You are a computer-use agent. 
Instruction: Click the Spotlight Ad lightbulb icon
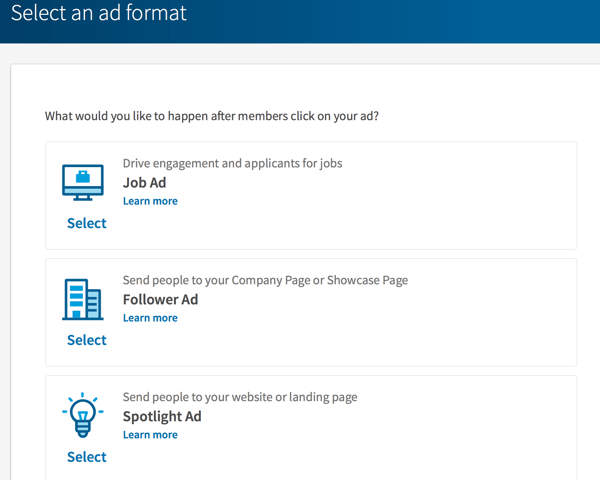point(83,415)
